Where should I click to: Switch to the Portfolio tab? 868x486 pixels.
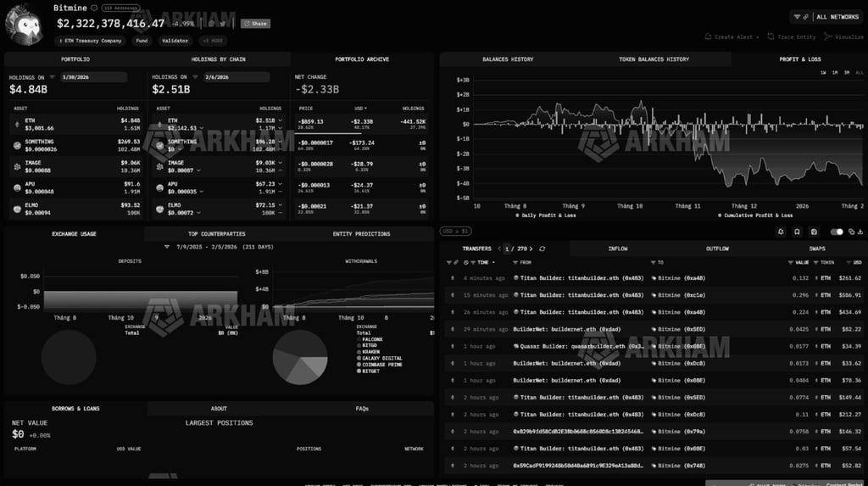point(75,59)
